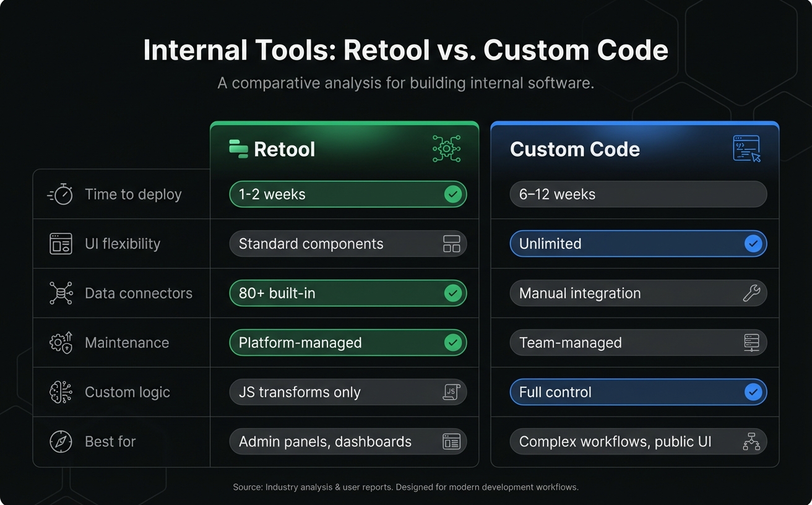Toggle the green checkmark on 1-2 weeks

tap(453, 194)
